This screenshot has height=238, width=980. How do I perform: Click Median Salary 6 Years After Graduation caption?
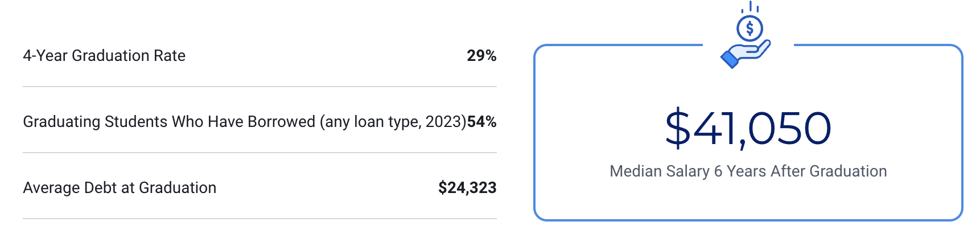point(748,171)
